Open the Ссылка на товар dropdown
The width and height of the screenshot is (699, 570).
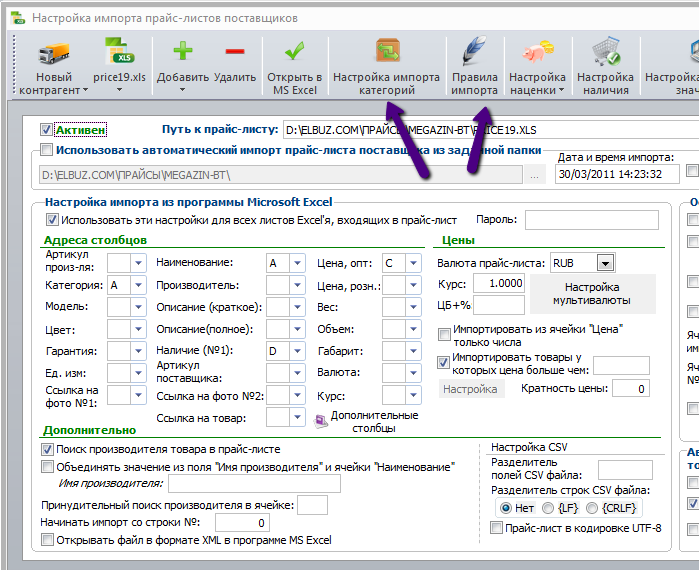pyautogui.click(x=297, y=418)
